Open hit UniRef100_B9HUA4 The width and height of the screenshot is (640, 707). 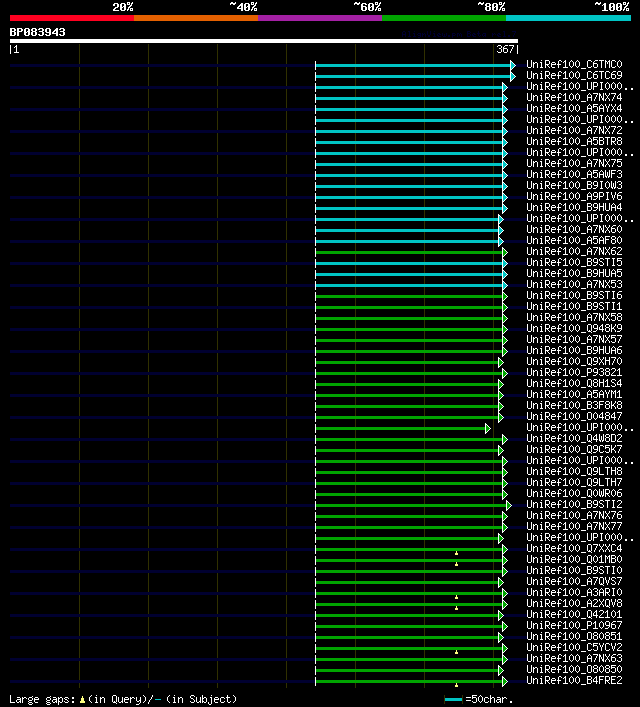(x=574, y=207)
